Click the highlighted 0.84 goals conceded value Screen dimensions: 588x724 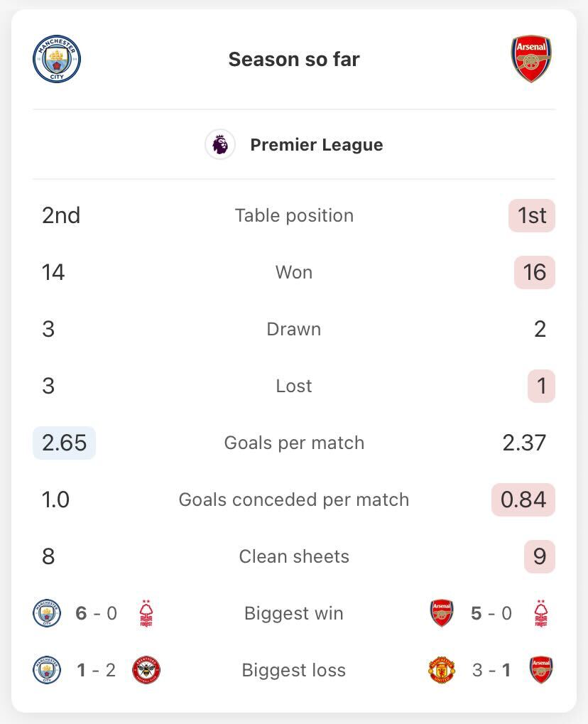[x=523, y=499]
